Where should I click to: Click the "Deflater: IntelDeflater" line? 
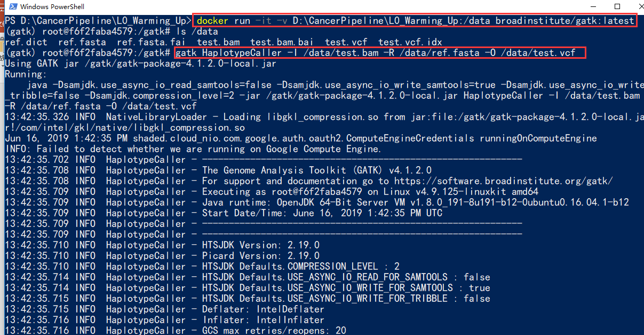(x=263, y=309)
